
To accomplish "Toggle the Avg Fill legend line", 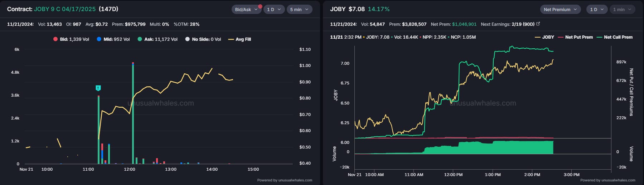I will tap(240, 39).
